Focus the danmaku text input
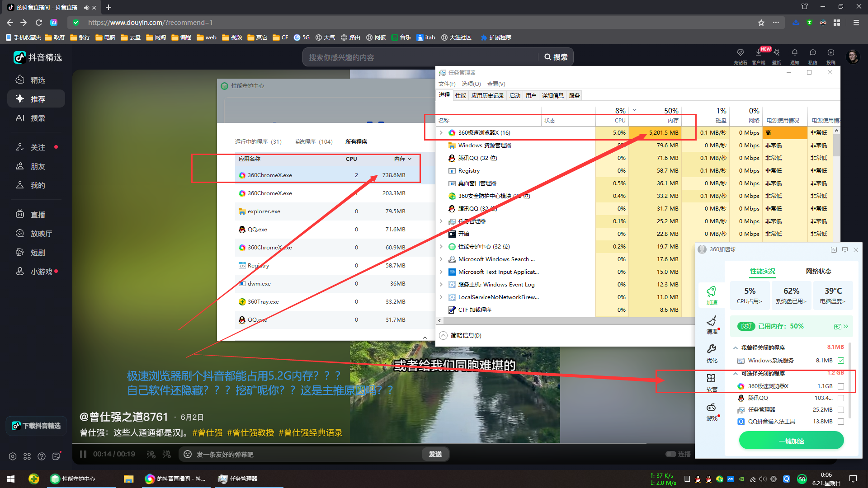This screenshot has width=868, height=488. coord(307,454)
